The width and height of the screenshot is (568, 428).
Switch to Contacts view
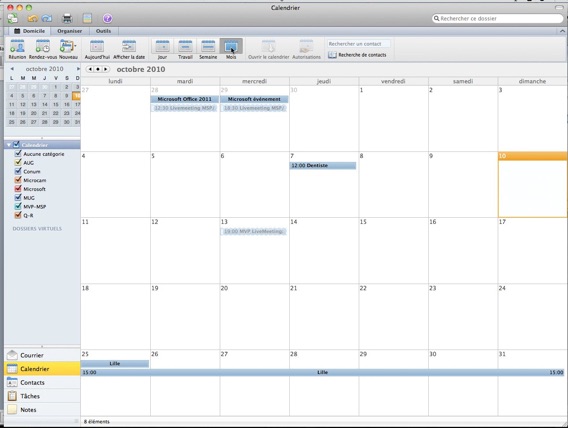[42, 382]
